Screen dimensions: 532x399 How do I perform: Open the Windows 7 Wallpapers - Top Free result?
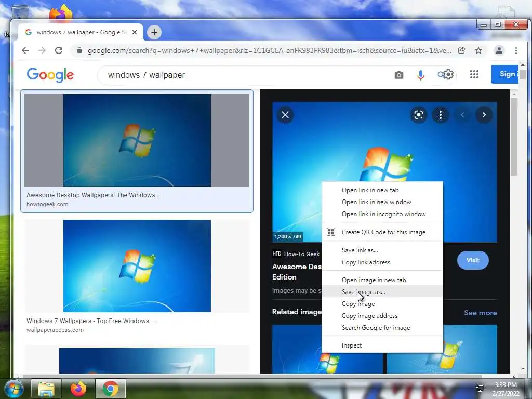pos(91,321)
